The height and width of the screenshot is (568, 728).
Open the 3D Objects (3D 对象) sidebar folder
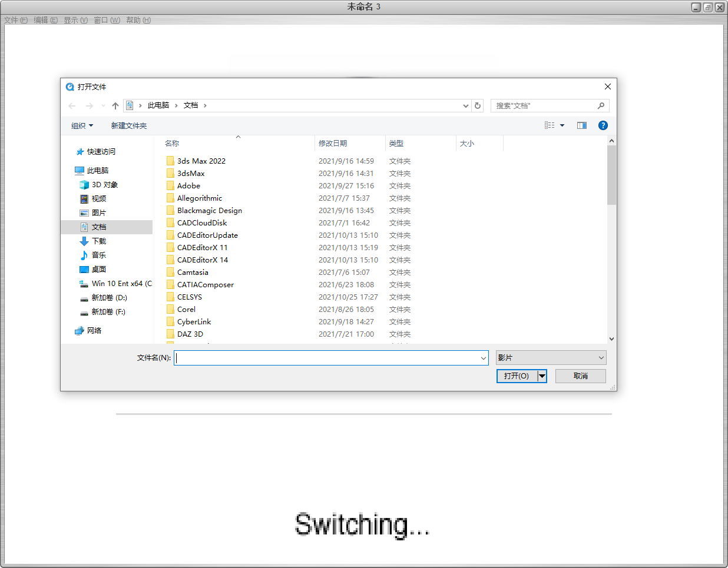pyautogui.click(x=104, y=185)
